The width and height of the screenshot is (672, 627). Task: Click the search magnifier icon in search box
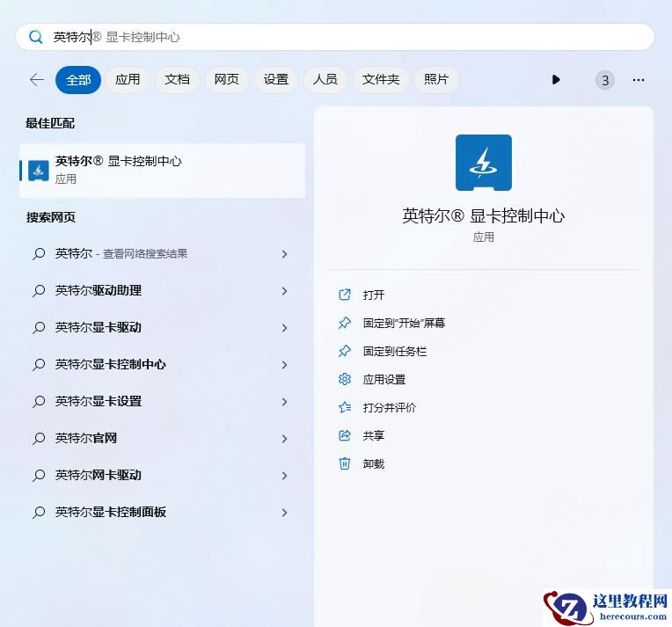35,37
